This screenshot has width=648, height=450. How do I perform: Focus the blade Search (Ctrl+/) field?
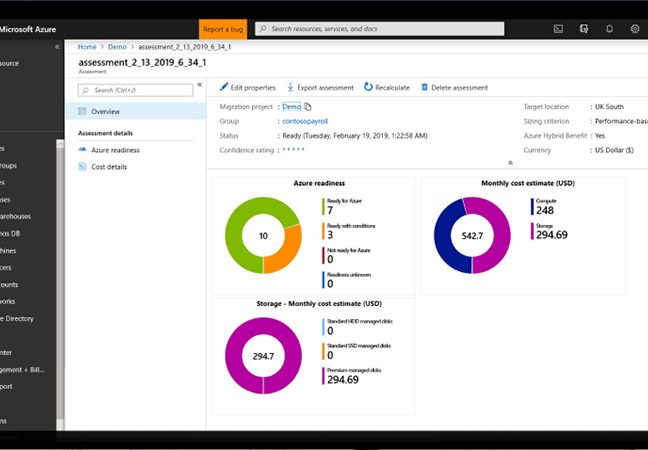pyautogui.click(x=136, y=90)
